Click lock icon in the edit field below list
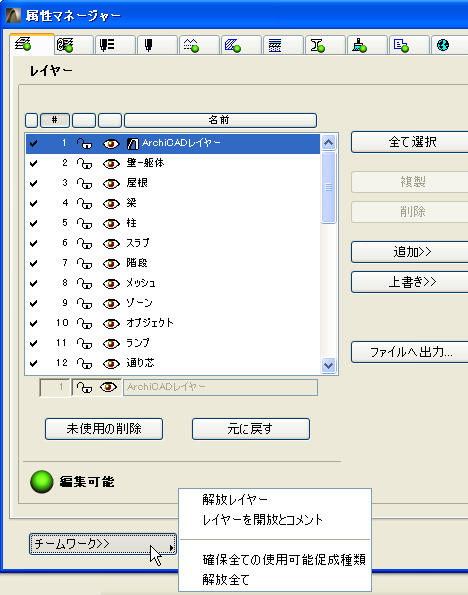This screenshot has width=468, height=595. (84, 387)
